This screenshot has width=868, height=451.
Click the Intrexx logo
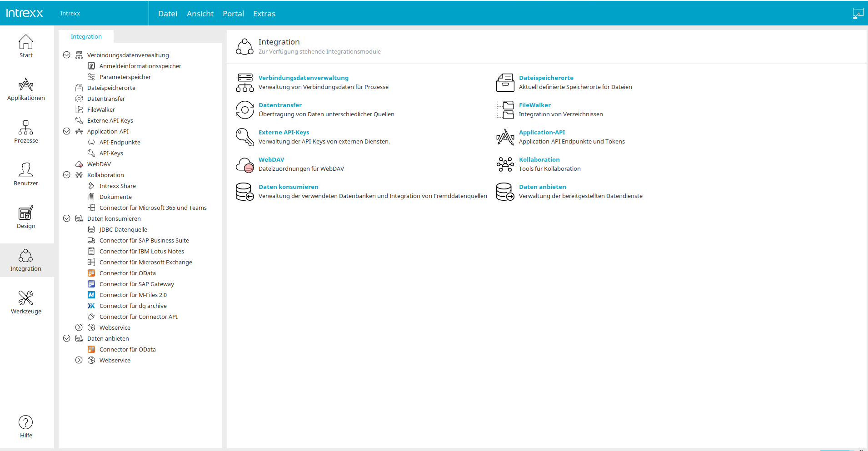coord(25,13)
